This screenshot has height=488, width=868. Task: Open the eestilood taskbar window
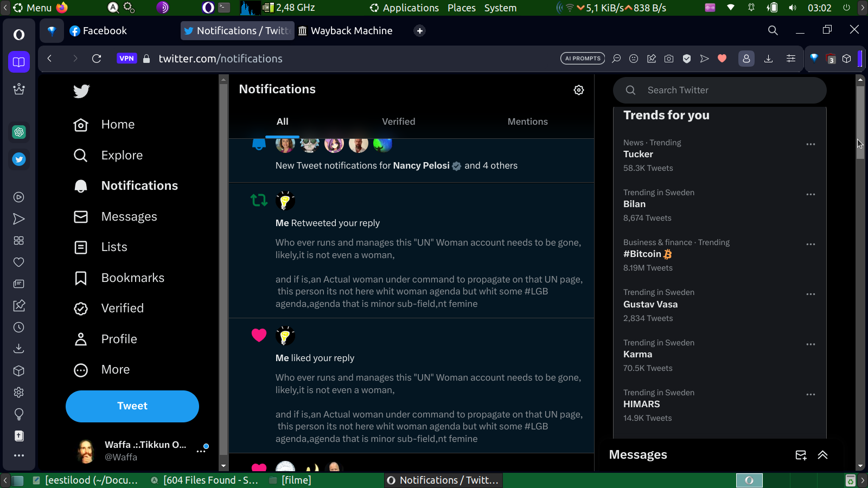tap(85, 480)
